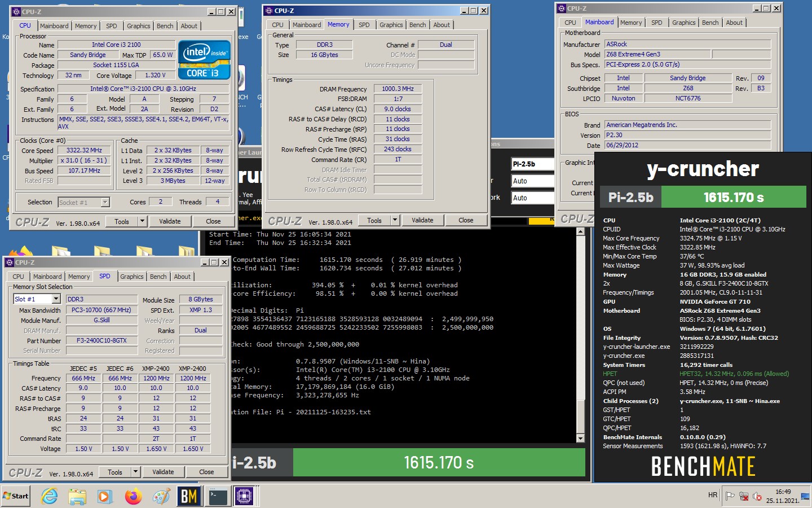The image size is (812, 508).
Task: Open the Pi-2.5b combo box
Action: (x=532, y=164)
